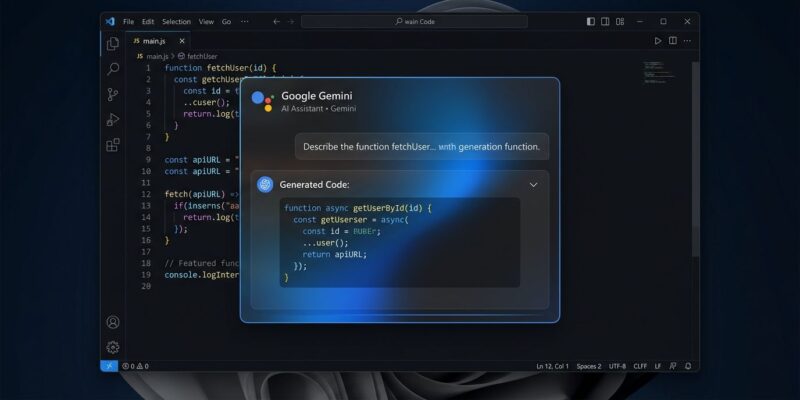Collapse the Generated Code section chevron

533,185
